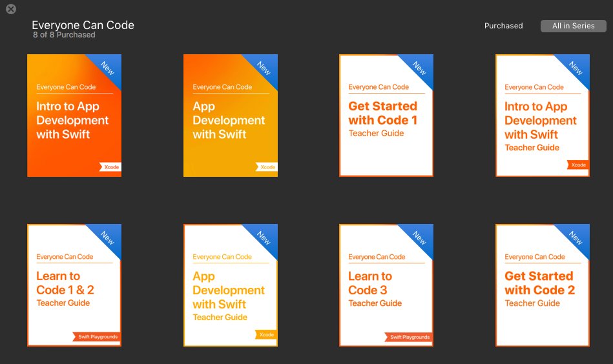Screen dimensions: 613x364
Task: Open the orange App Development with Swift book
Action: (x=231, y=116)
